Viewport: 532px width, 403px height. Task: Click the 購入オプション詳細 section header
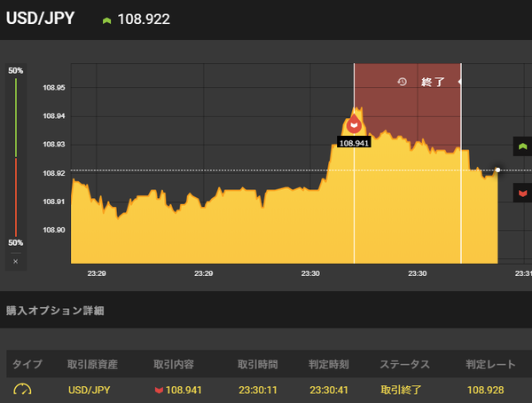click(x=55, y=311)
